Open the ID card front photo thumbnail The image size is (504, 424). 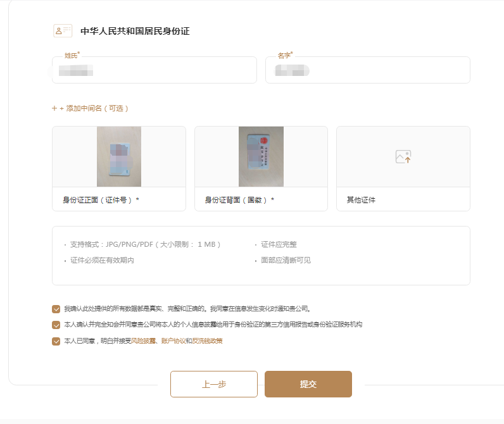coord(119,157)
